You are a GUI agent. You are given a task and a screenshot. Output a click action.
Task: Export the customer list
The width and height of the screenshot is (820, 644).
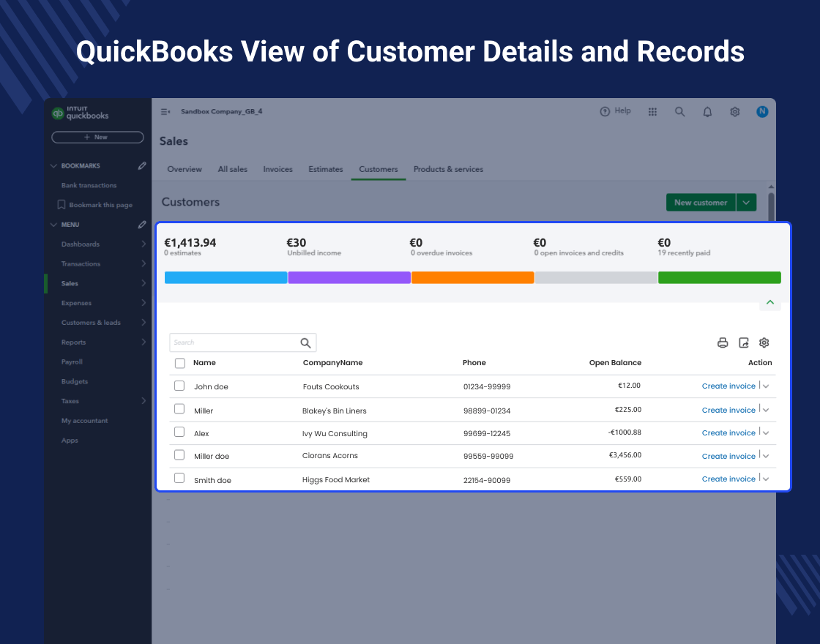(744, 343)
